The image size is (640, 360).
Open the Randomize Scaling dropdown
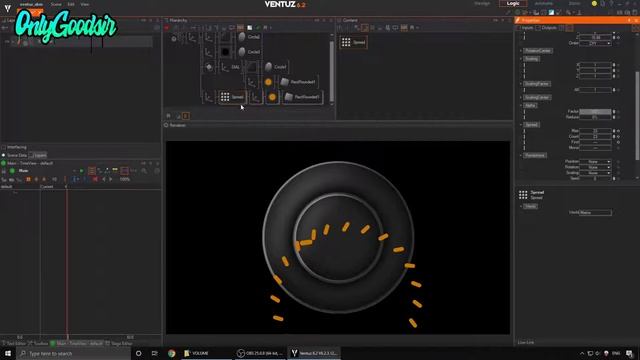(595, 173)
